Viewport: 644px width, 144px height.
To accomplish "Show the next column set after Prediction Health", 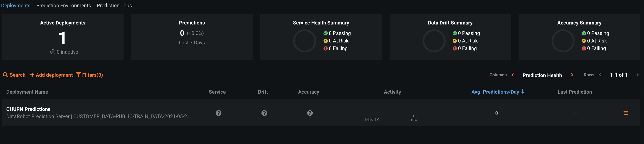I will pos(572,75).
